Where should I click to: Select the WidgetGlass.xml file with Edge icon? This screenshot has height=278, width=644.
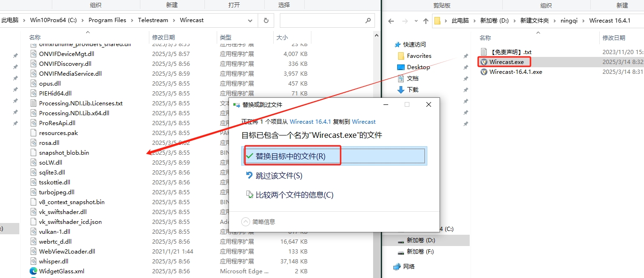click(61, 271)
